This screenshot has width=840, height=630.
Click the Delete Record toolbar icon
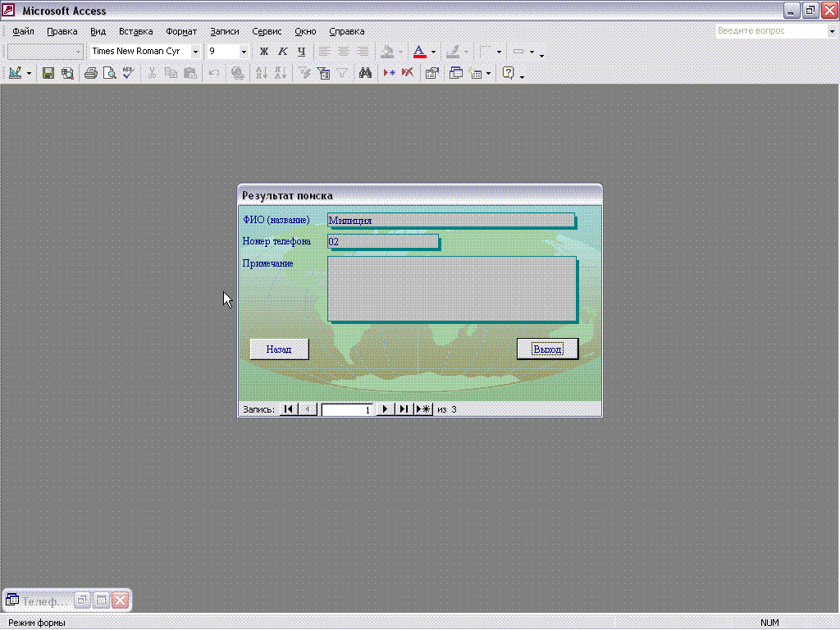tap(408, 73)
